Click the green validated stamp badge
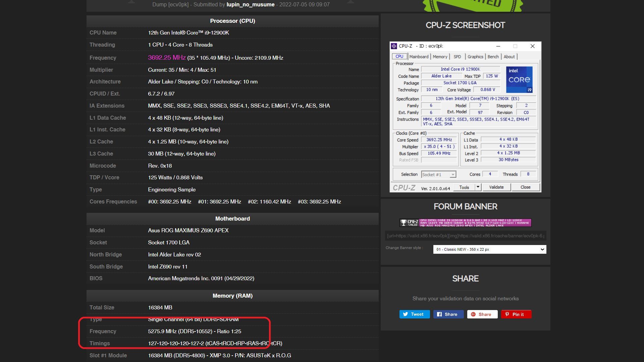This screenshot has height=362, width=644. coord(473,5)
